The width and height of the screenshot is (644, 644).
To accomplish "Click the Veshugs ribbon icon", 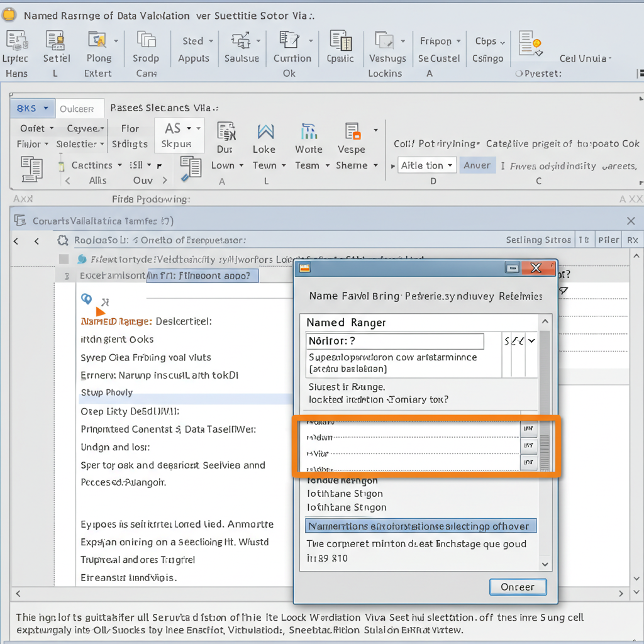I will tap(384, 41).
